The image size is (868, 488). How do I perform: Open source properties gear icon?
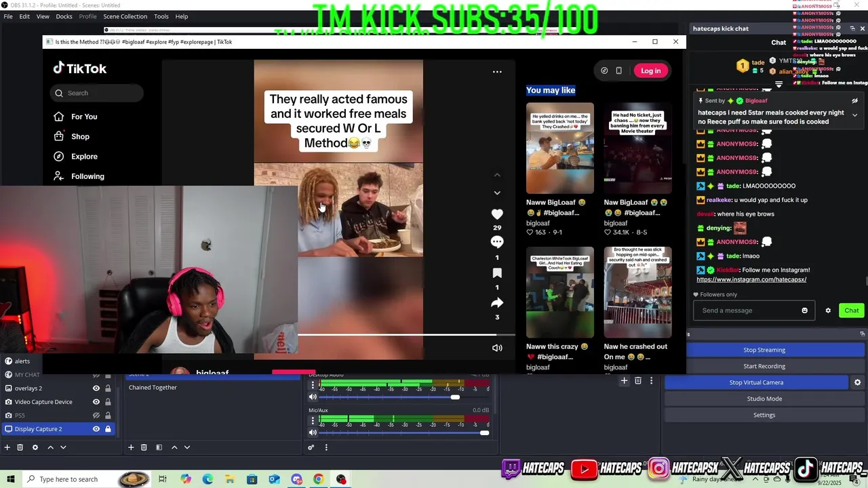pyautogui.click(x=35, y=447)
